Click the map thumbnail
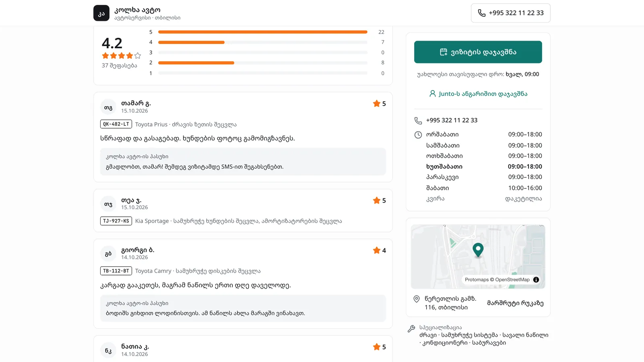The image size is (644, 362). pos(478,257)
